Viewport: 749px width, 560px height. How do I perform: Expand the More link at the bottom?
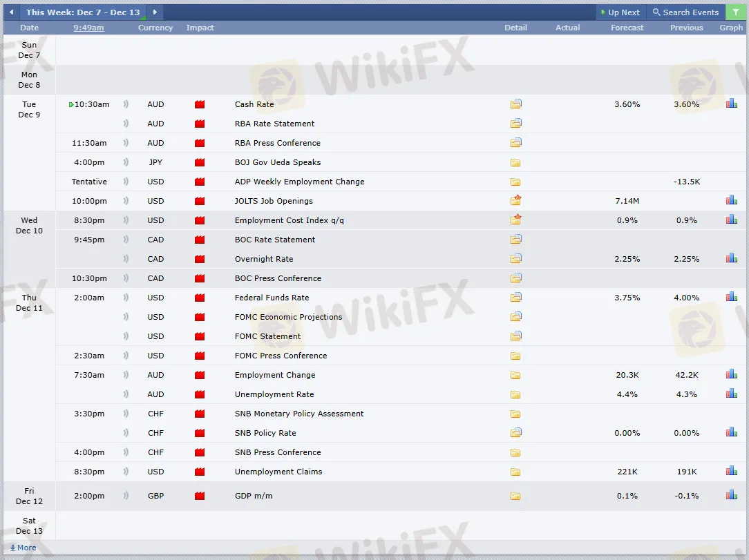click(x=23, y=548)
